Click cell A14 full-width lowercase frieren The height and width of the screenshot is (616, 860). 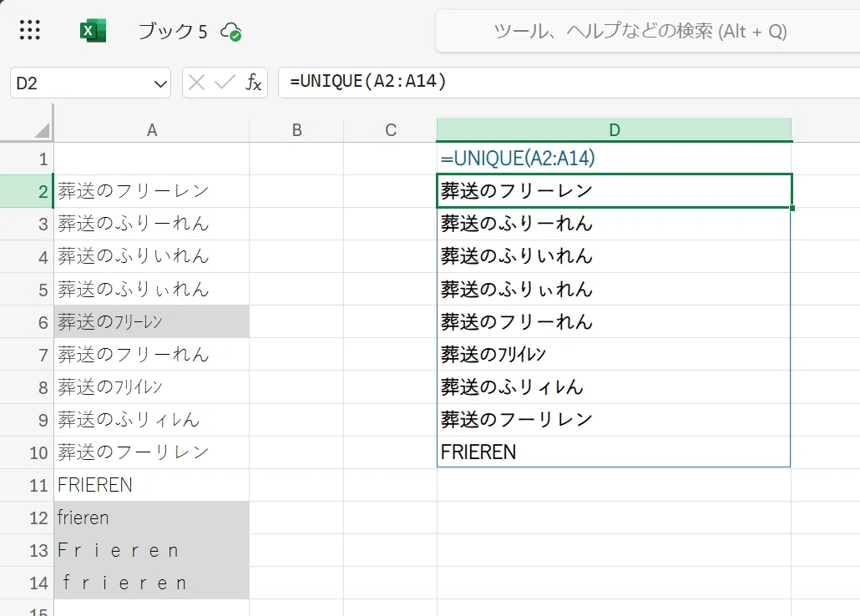click(152, 583)
